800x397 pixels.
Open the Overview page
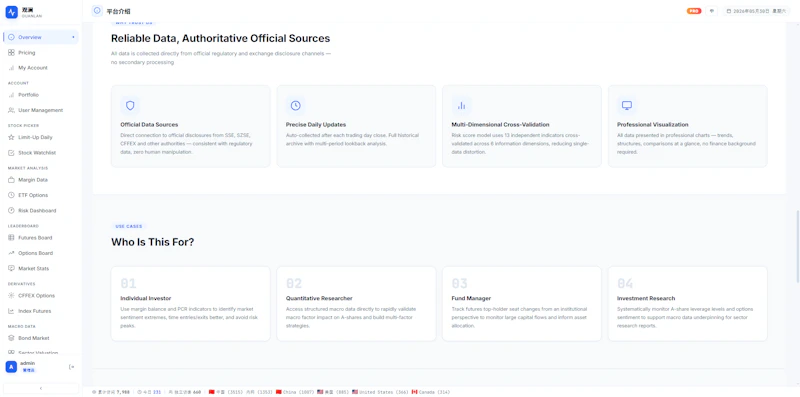tap(41, 37)
